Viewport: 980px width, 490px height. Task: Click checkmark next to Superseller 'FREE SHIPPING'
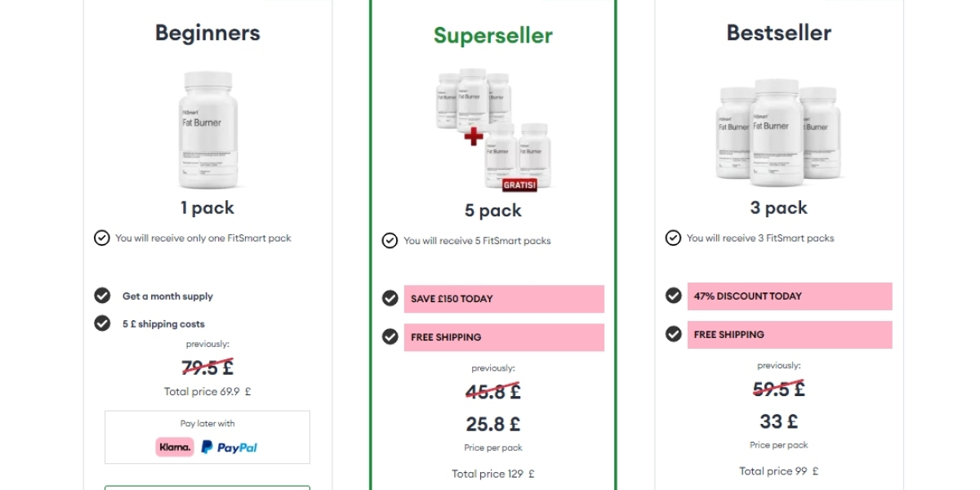390,336
